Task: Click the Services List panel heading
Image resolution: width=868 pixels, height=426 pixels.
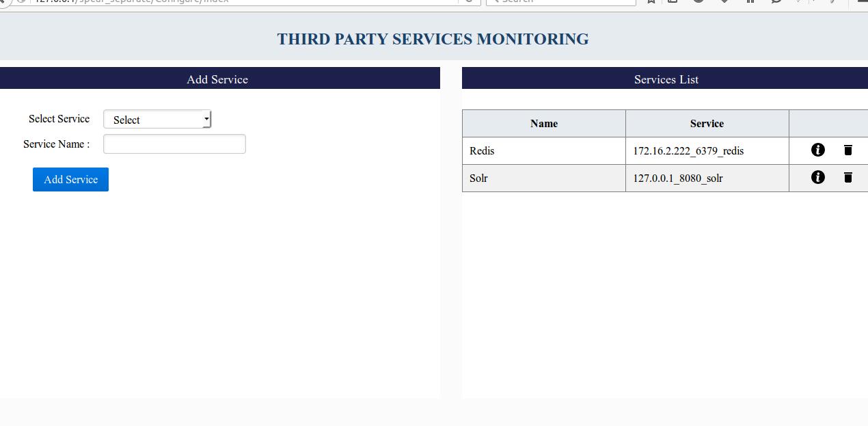Action: pyautogui.click(x=666, y=79)
